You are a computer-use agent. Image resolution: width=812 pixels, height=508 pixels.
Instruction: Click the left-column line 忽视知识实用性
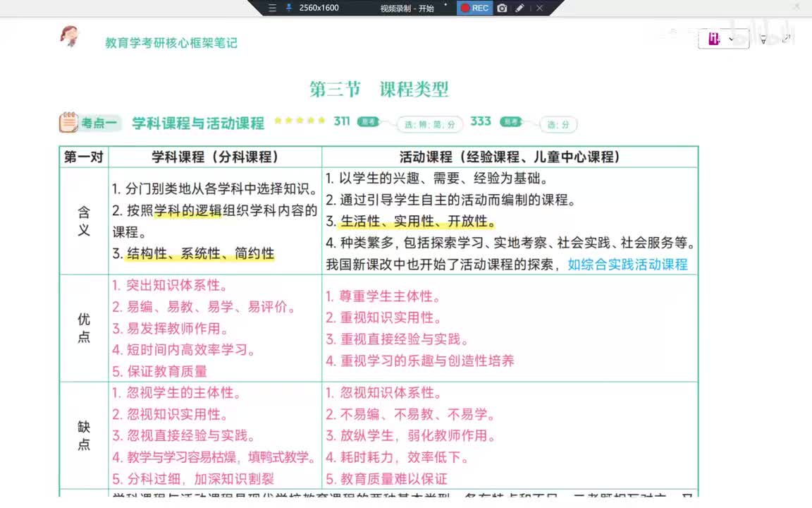170,415
